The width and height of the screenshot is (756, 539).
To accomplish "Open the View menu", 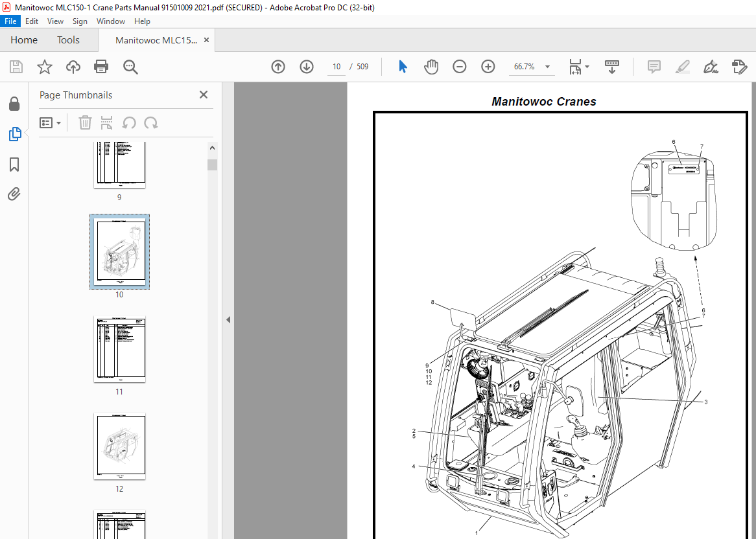I will click(56, 21).
